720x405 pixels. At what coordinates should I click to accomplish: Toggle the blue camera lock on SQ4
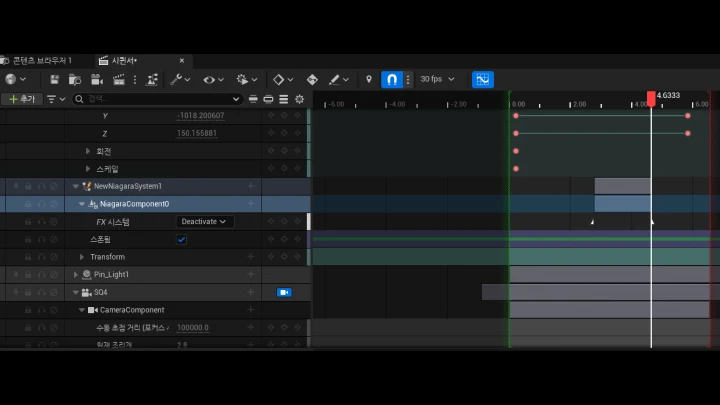pos(284,292)
